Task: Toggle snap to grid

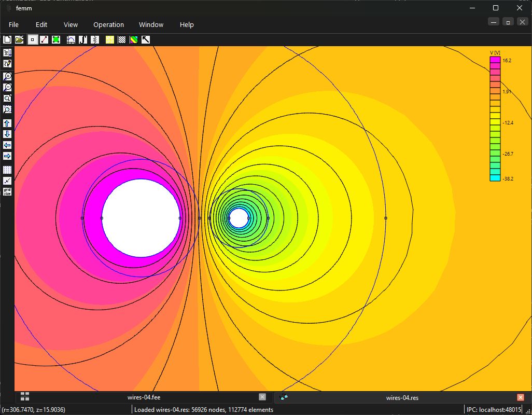Action: click(7, 181)
